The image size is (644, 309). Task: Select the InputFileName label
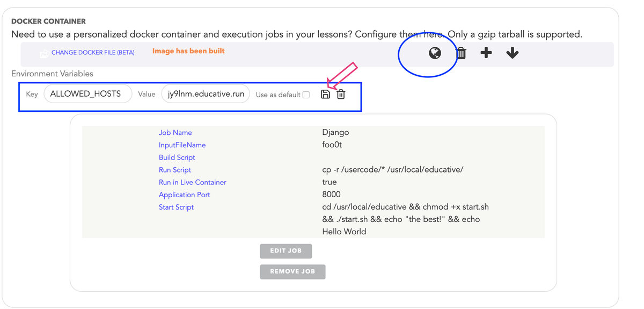coord(182,145)
